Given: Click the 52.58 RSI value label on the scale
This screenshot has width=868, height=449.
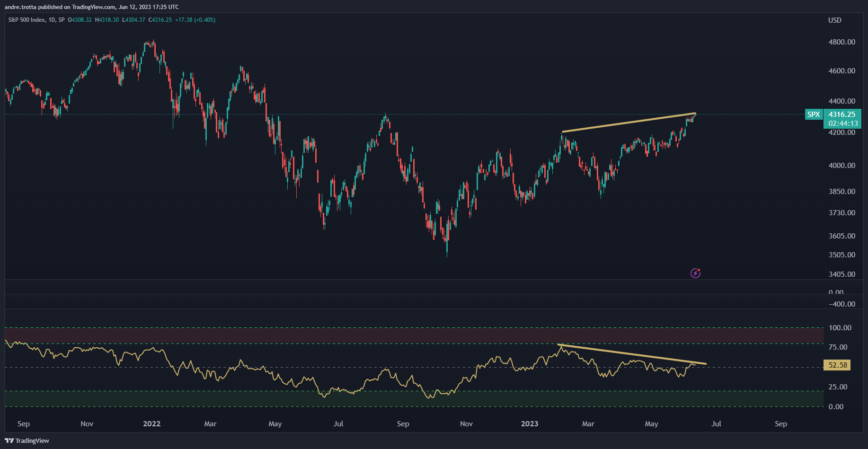Looking at the screenshot, I should coord(837,366).
